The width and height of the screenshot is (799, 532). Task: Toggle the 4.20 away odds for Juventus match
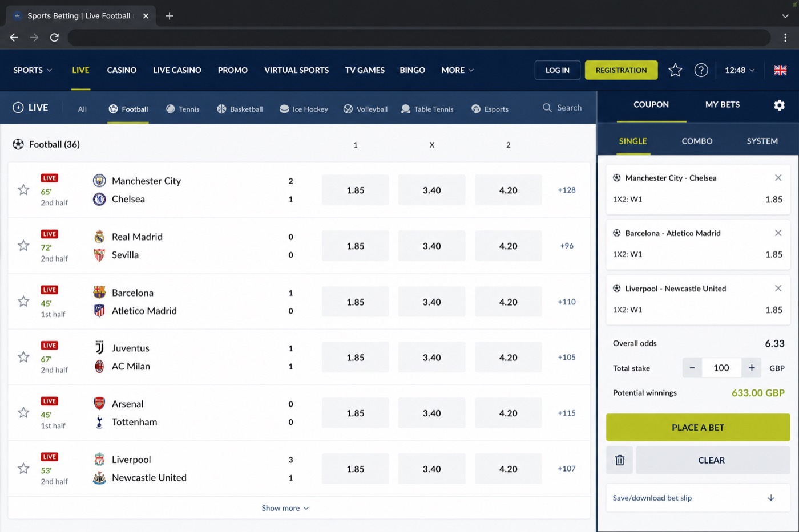pyautogui.click(x=509, y=358)
